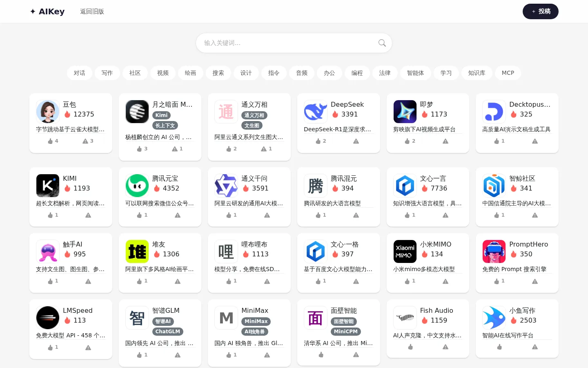
Task: Click the 长上下文 tag
Action: pyautogui.click(x=165, y=126)
